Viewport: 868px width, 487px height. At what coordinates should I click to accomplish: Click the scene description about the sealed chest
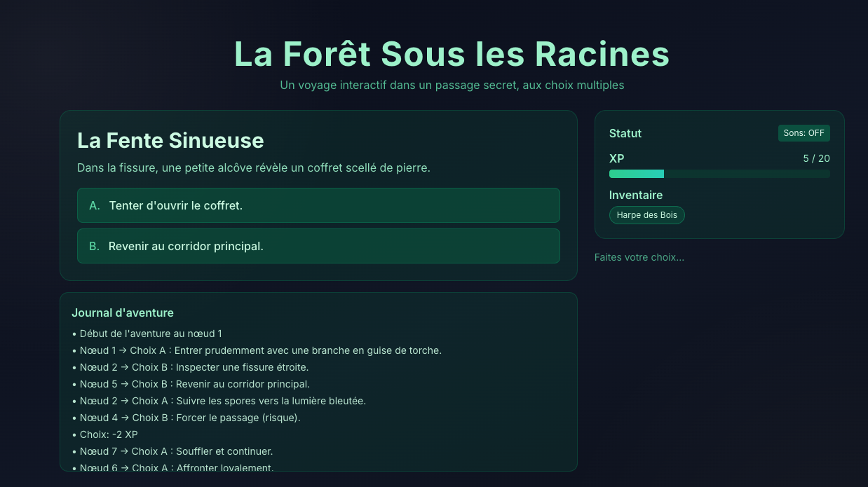tap(253, 168)
